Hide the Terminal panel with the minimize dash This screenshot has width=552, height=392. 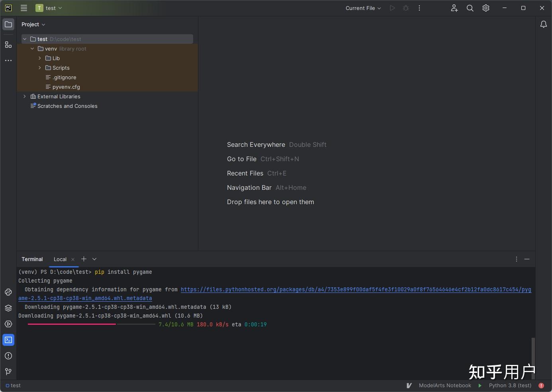(x=527, y=259)
